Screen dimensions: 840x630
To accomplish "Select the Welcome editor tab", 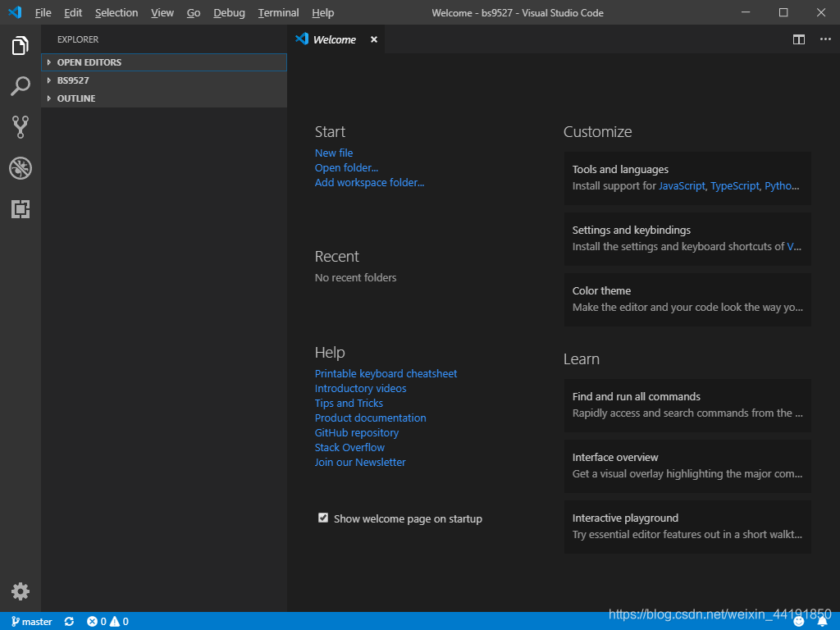I will (336, 39).
